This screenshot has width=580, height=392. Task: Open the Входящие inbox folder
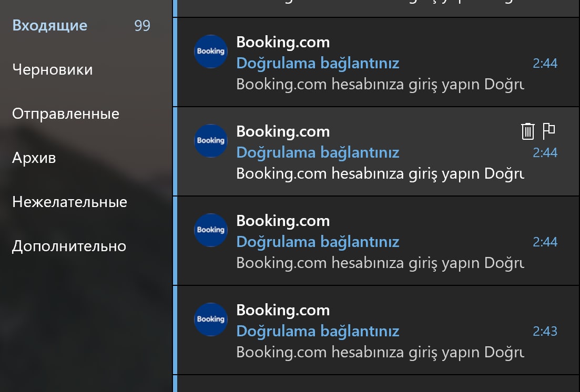pyautogui.click(x=50, y=26)
